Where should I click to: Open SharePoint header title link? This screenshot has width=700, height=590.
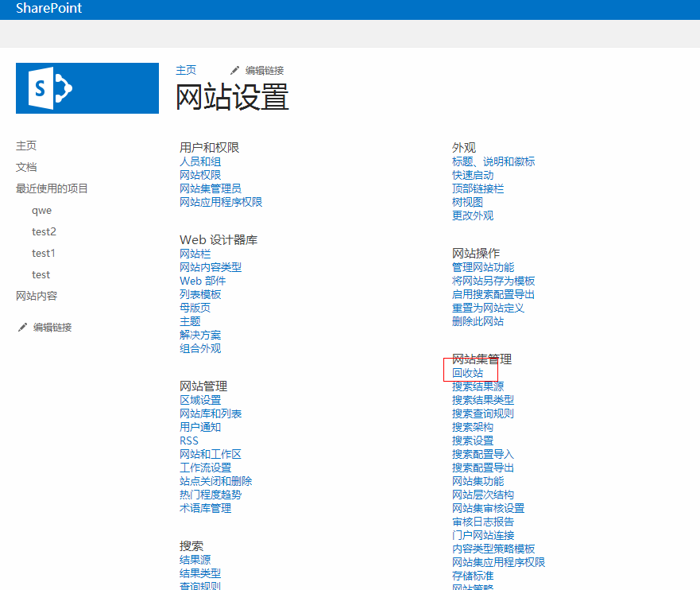tap(48, 8)
